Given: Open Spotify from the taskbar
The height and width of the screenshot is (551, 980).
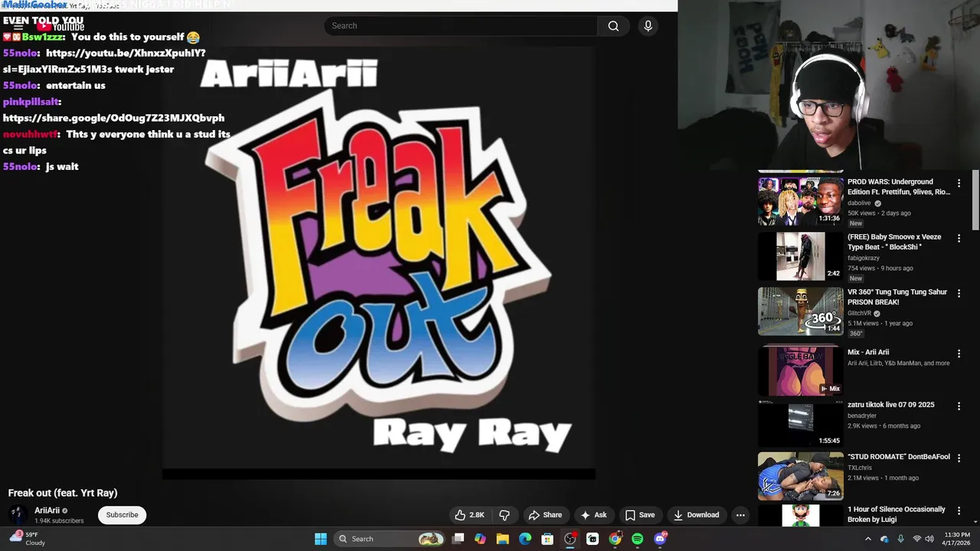Looking at the screenshot, I should (638, 539).
